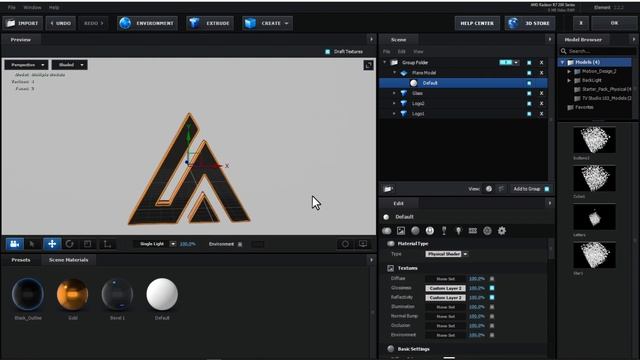Click the new folder icon in Scene panel
This screenshot has height=360, width=640.
(388, 189)
